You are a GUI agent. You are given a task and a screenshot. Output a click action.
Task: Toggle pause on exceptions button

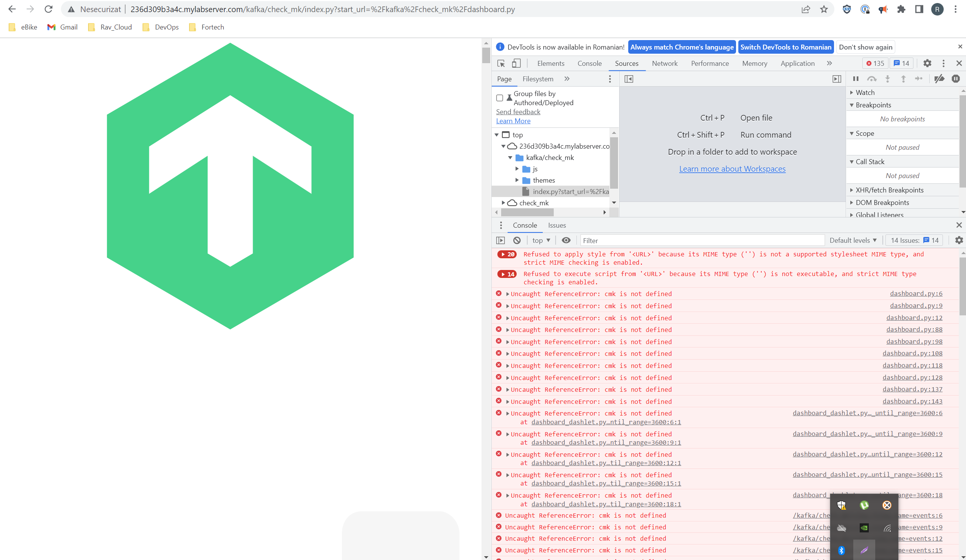pos(955,79)
